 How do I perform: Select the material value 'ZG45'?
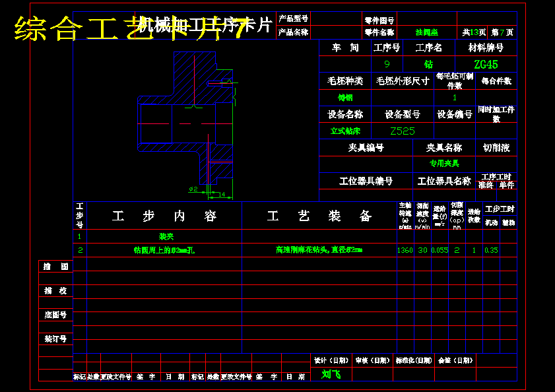point(486,64)
